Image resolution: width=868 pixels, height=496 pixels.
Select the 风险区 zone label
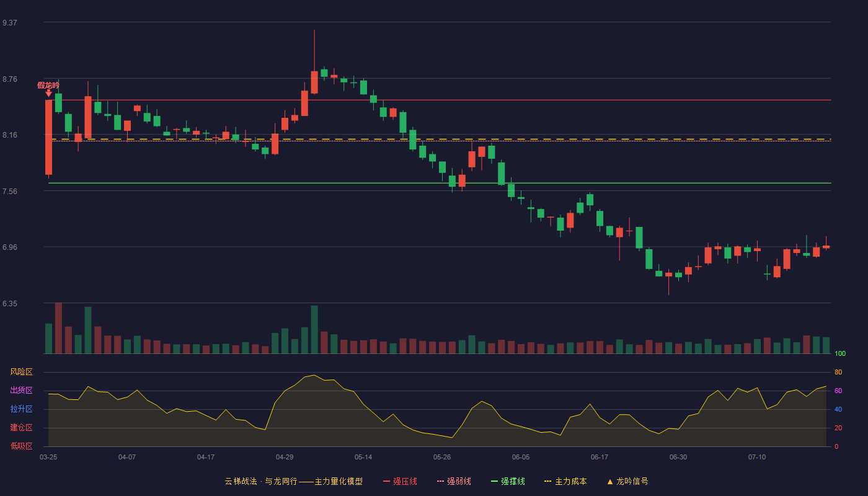[x=21, y=372]
